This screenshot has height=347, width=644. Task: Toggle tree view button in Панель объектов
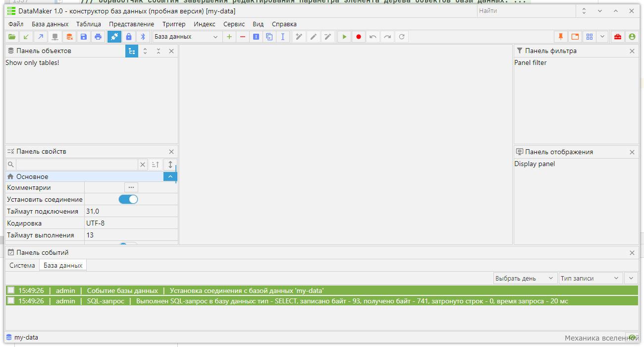pyautogui.click(x=132, y=51)
